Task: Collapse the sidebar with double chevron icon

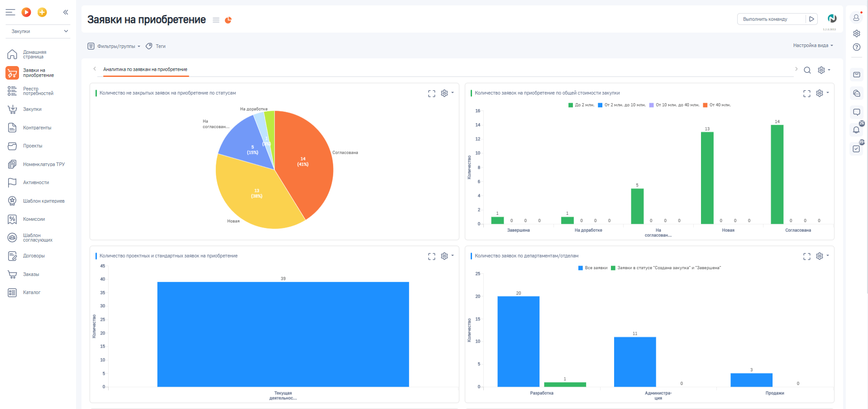Action: click(66, 12)
